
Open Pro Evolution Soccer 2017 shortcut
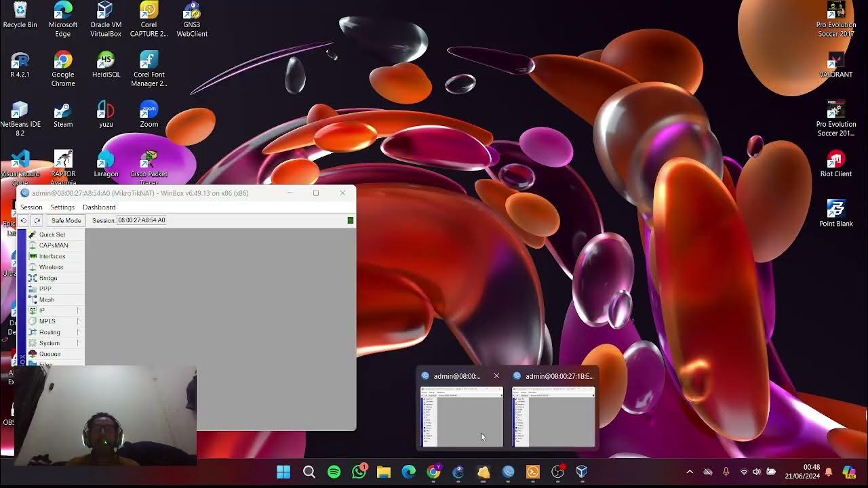[x=835, y=19]
